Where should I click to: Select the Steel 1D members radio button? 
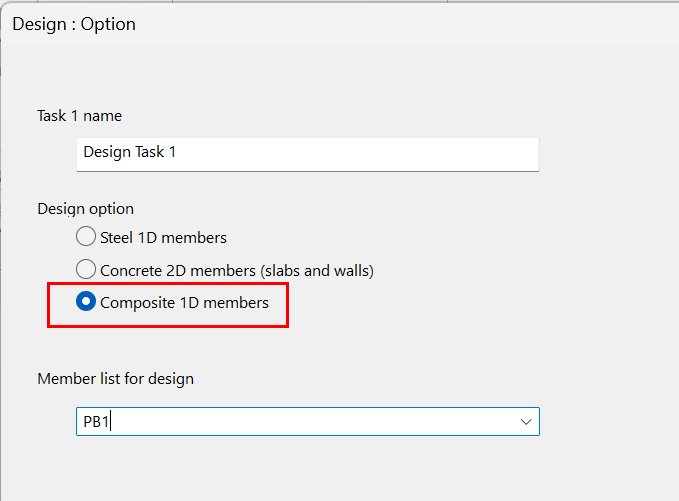(87, 238)
